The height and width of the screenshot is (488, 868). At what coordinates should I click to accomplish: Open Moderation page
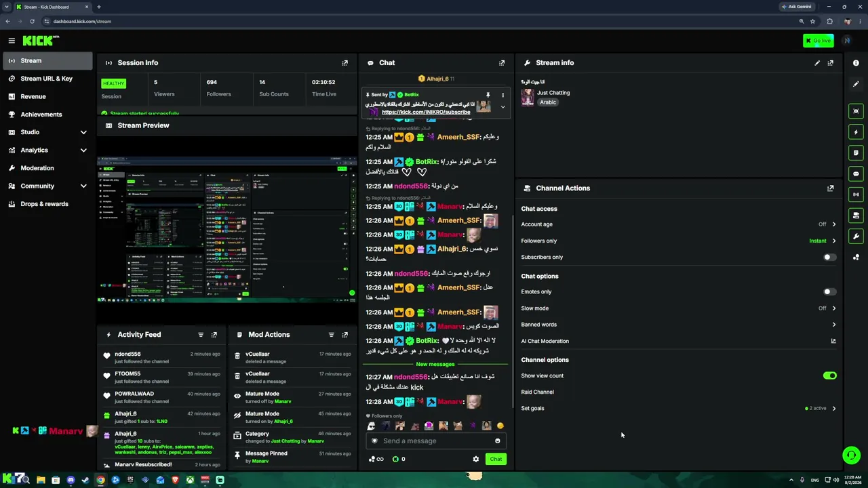coord(47,168)
